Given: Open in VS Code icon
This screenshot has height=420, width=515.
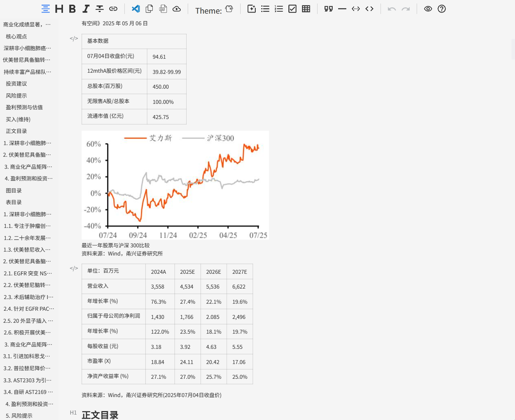Looking at the screenshot, I should pos(136,9).
